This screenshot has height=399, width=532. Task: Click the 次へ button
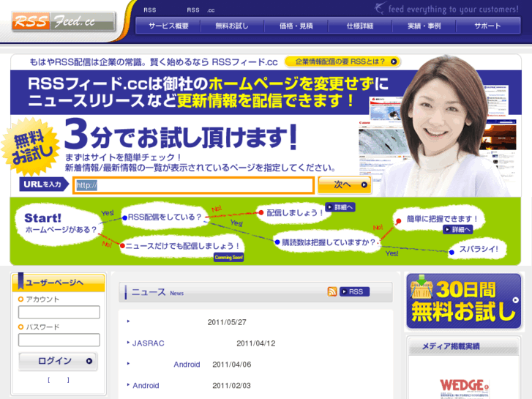(x=345, y=184)
